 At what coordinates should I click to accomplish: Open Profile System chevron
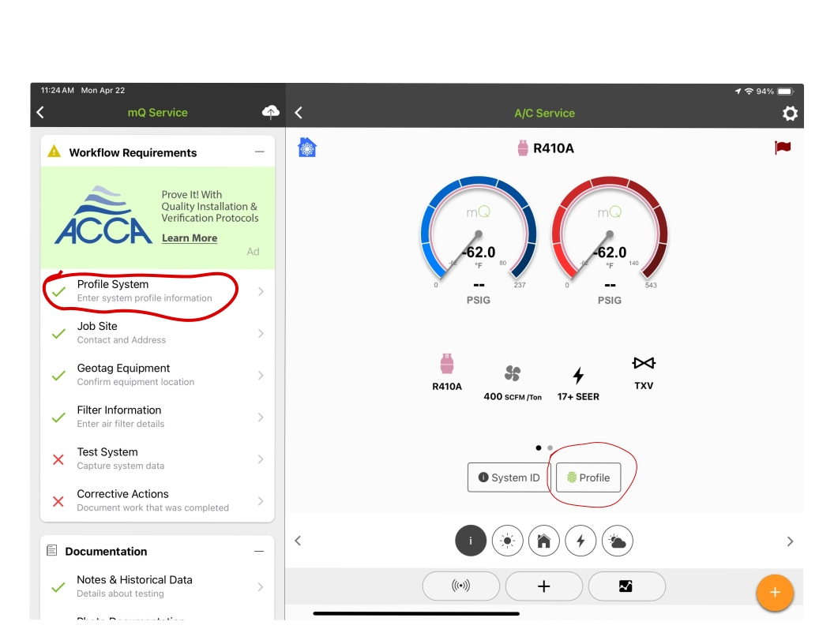click(261, 291)
